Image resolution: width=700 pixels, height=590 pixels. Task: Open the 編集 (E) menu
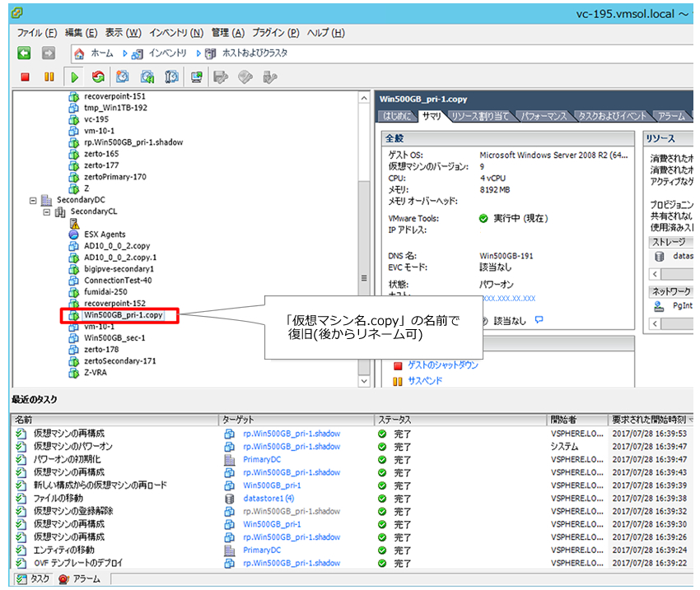coord(81,33)
